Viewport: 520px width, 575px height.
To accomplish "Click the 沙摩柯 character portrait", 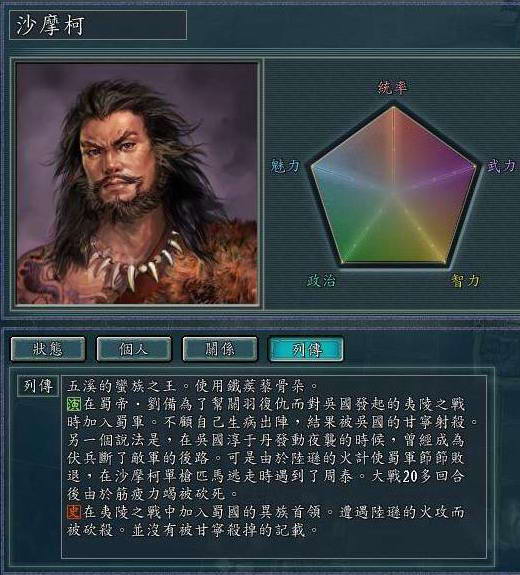I will click(136, 183).
